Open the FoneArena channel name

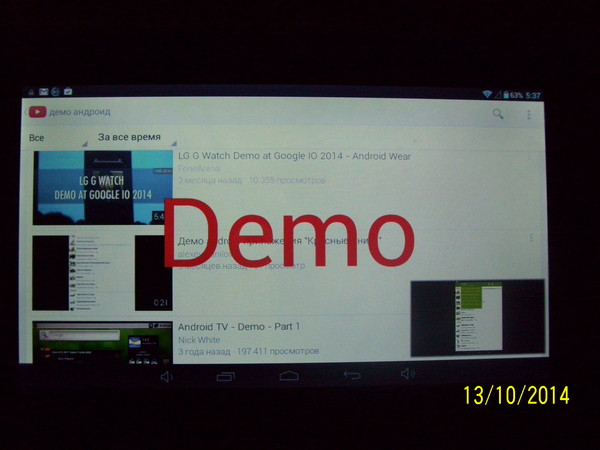(x=199, y=168)
